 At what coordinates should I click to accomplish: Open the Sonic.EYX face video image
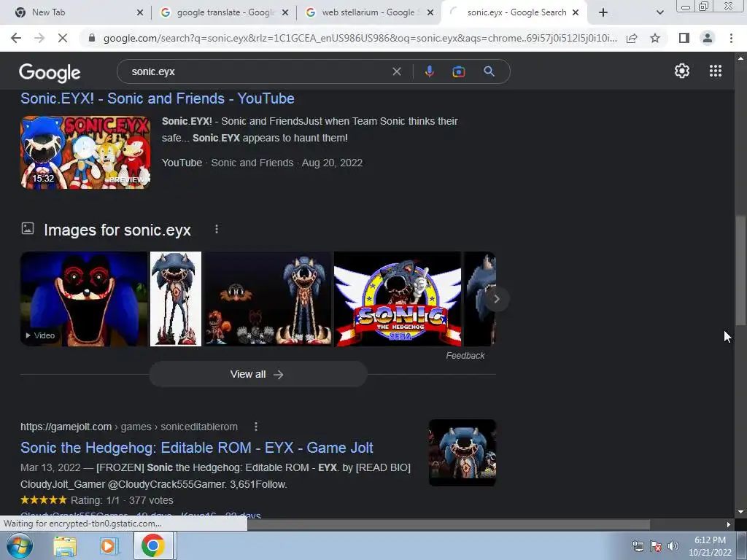[84, 298]
